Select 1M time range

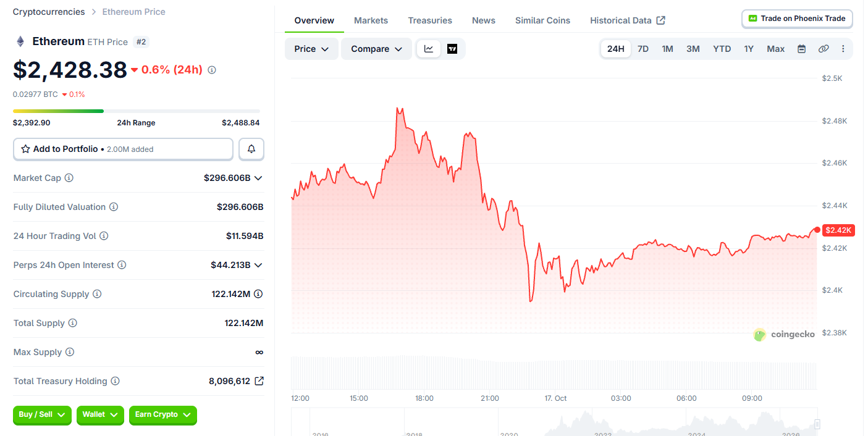tap(667, 49)
